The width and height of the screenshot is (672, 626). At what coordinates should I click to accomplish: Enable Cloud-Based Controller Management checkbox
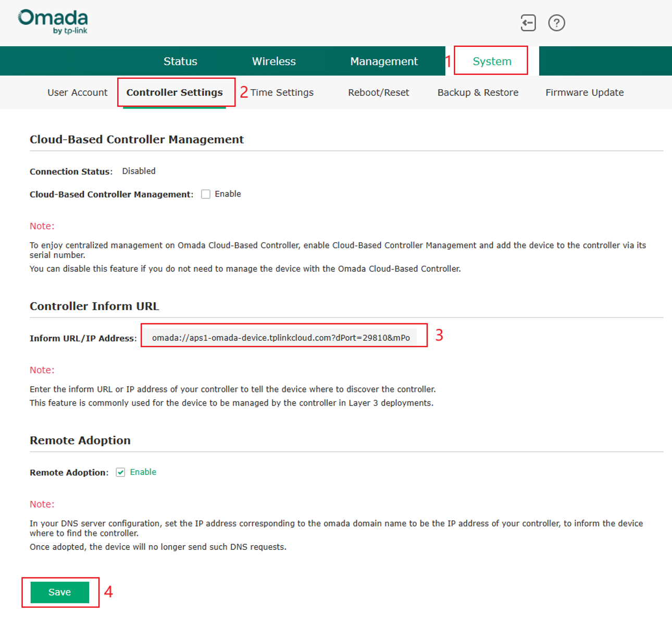pyautogui.click(x=206, y=194)
